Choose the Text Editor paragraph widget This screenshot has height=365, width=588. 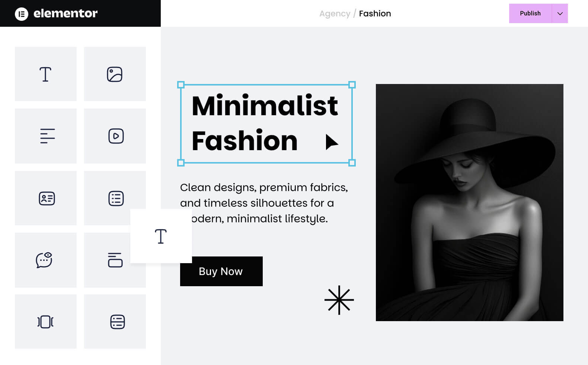pyautogui.click(x=46, y=136)
